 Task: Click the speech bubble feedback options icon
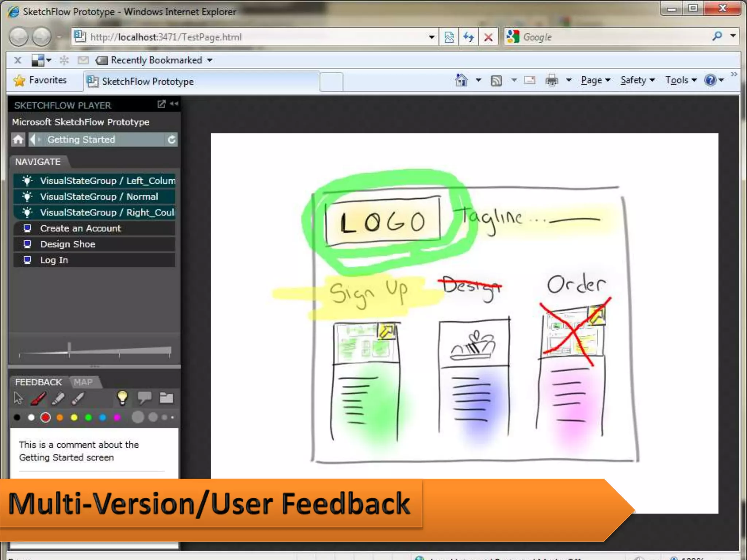point(144,397)
